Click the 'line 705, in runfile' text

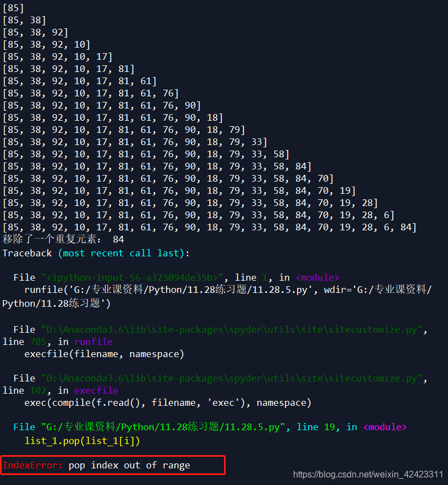pyautogui.click(x=58, y=342)
